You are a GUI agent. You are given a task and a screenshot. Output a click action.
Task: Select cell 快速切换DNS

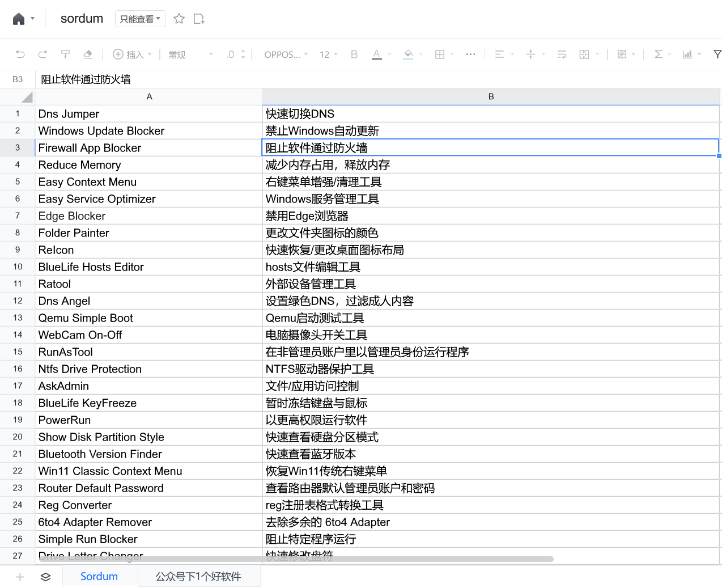coord(491,114)
